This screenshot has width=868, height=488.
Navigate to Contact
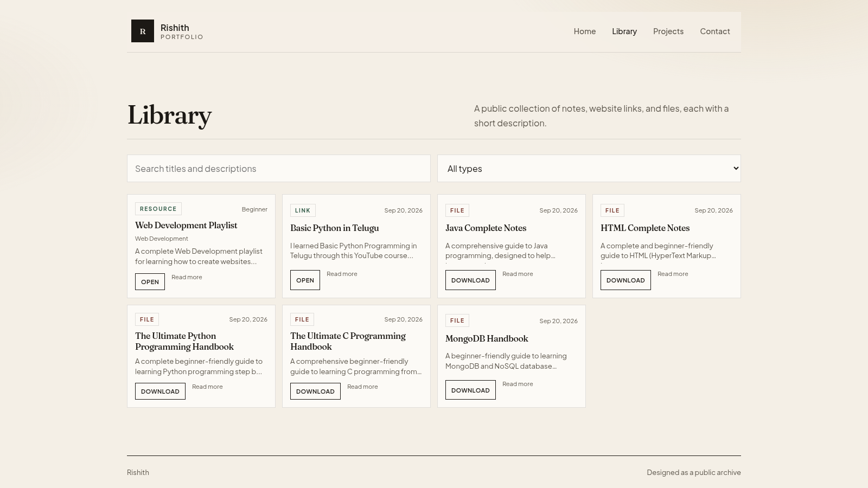click(x=715, y=31)
